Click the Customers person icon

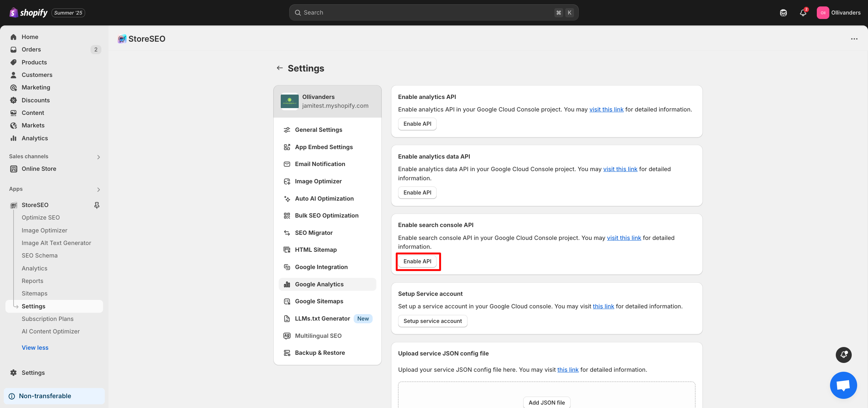14,75
